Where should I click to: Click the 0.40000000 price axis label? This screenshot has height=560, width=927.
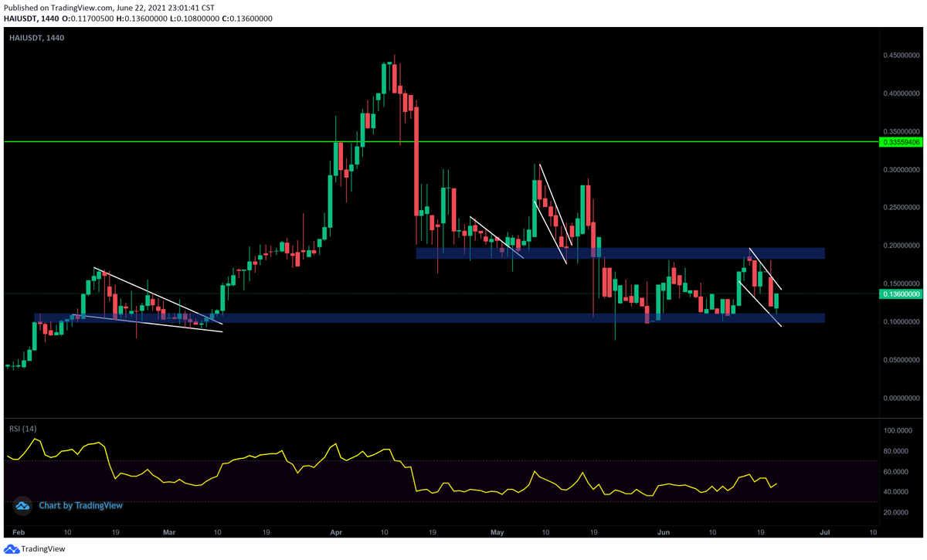(900, 93)
